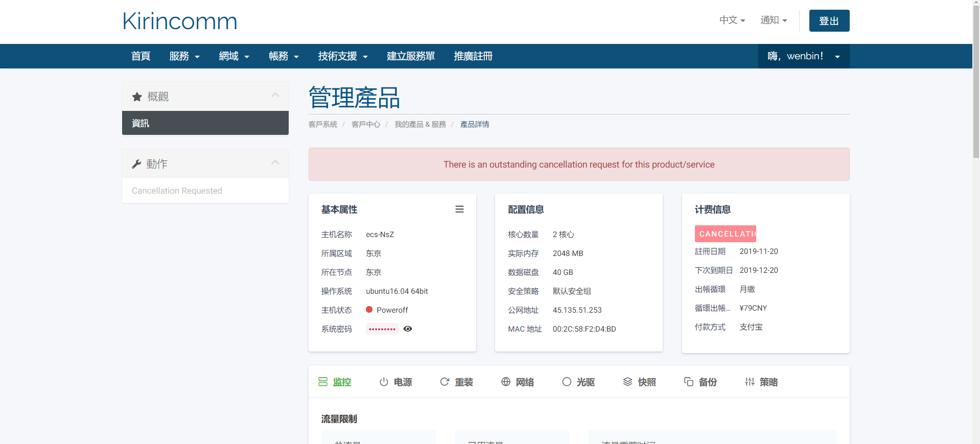Click the next due date 2019-12-20

coord(759,270)
